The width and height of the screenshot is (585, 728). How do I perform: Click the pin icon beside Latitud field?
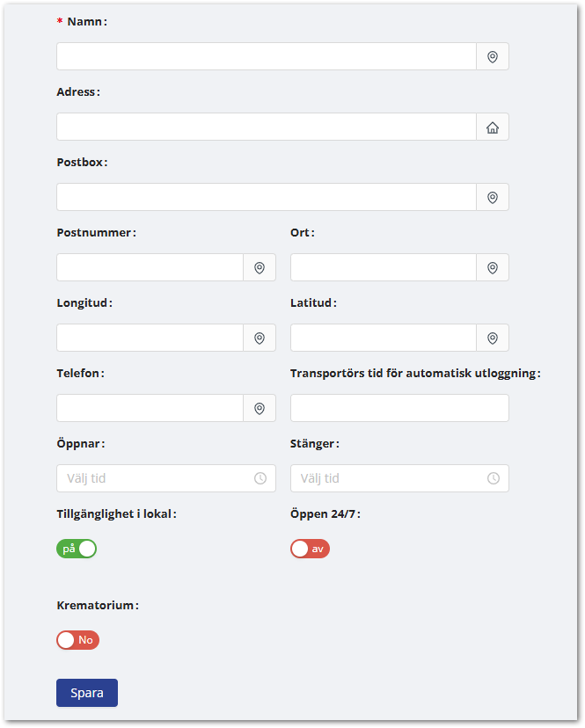(493, 338)
